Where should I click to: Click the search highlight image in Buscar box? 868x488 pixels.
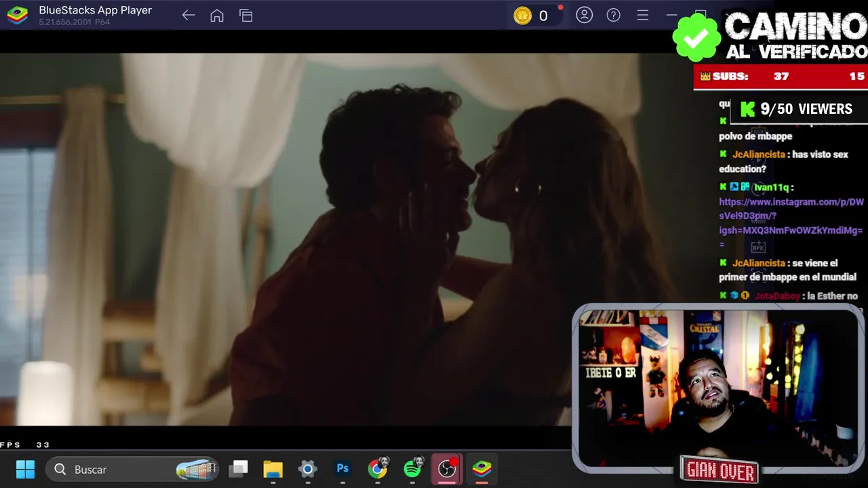[196, 469]
